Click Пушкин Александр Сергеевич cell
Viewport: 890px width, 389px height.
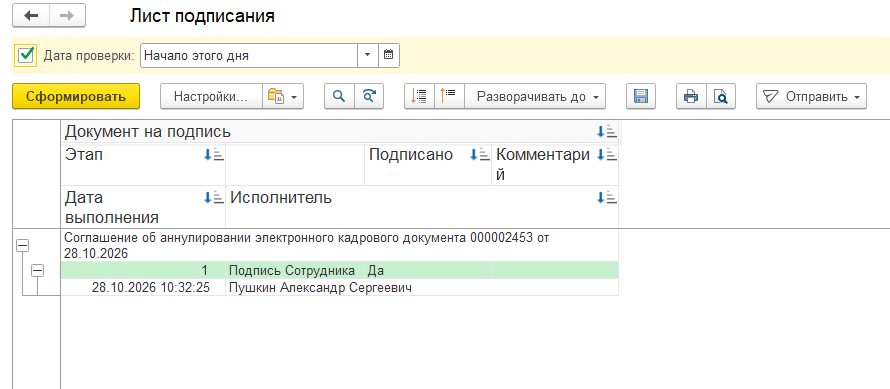click(422, 288)
